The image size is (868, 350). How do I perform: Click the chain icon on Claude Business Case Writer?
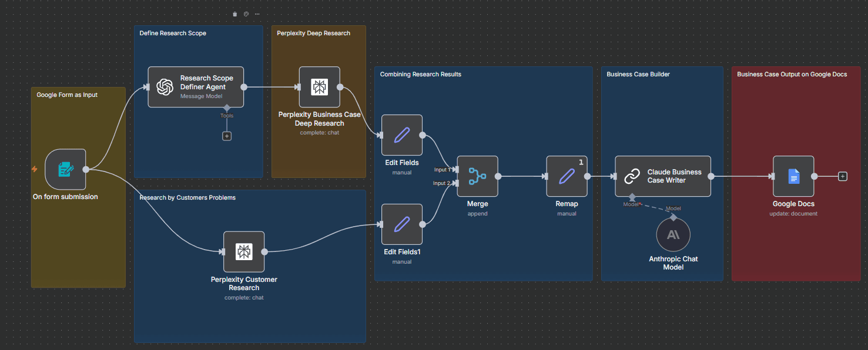click(632, 176)
